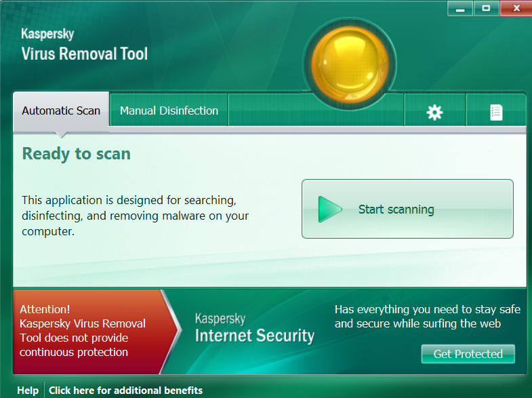Click the Kaspersky Virus Removal Tool title
This screenshot has height=398, width=532.
point(85,45)
